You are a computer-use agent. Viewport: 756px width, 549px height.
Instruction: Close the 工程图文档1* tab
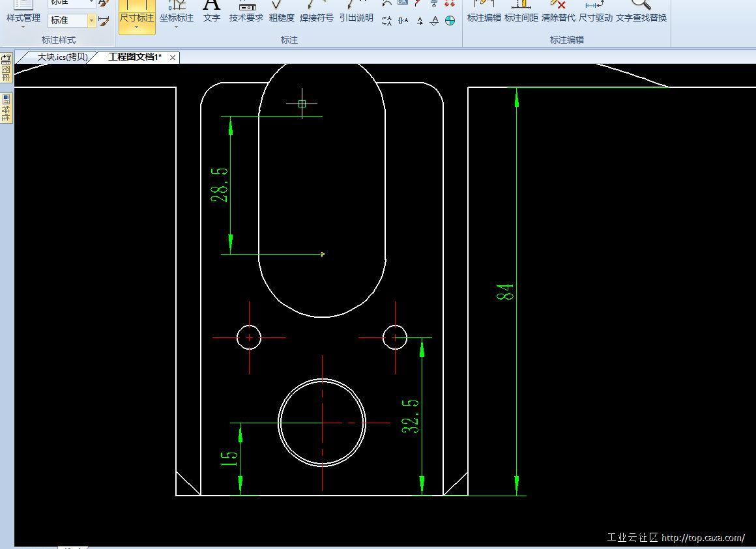click(173, 57)
